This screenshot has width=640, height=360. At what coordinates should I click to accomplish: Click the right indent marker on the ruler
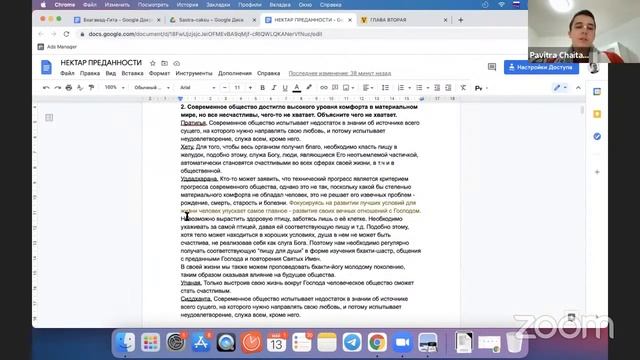click(422, 99)
